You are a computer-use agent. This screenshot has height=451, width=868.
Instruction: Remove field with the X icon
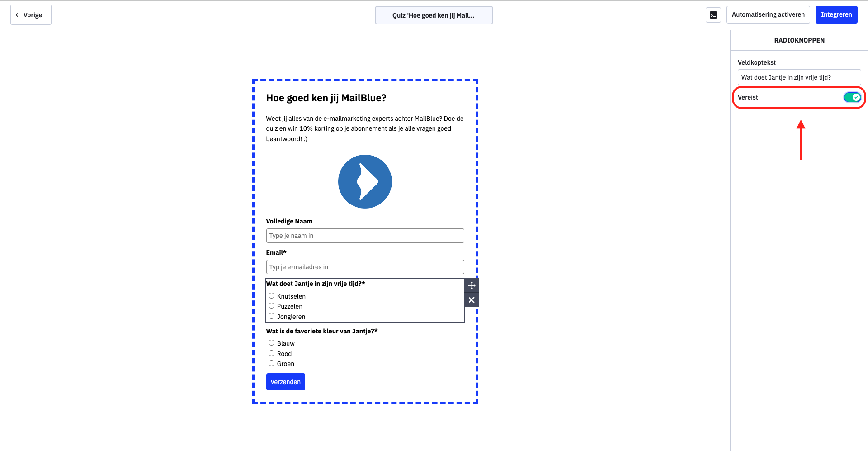(472, 300)
